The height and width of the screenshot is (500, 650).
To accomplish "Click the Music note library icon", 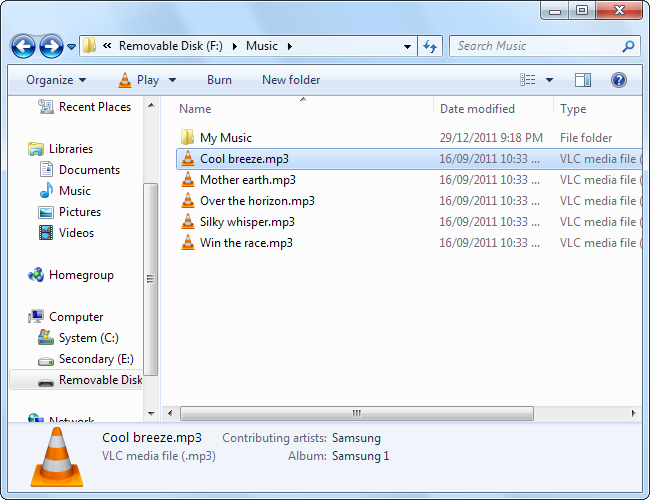I will tap(46, 190).
